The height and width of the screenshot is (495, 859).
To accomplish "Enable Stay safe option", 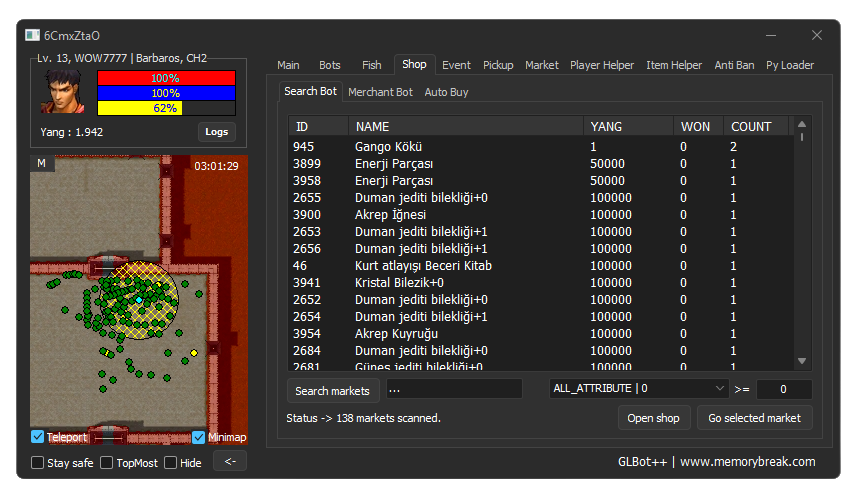I will 38,463.
